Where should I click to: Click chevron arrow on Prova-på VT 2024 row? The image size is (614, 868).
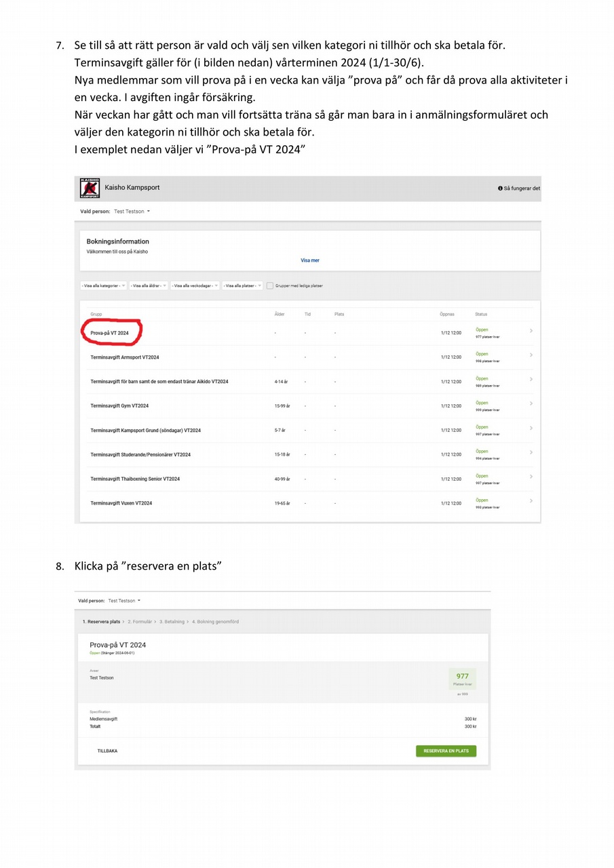pyautogui.click(x=531, y=331)
